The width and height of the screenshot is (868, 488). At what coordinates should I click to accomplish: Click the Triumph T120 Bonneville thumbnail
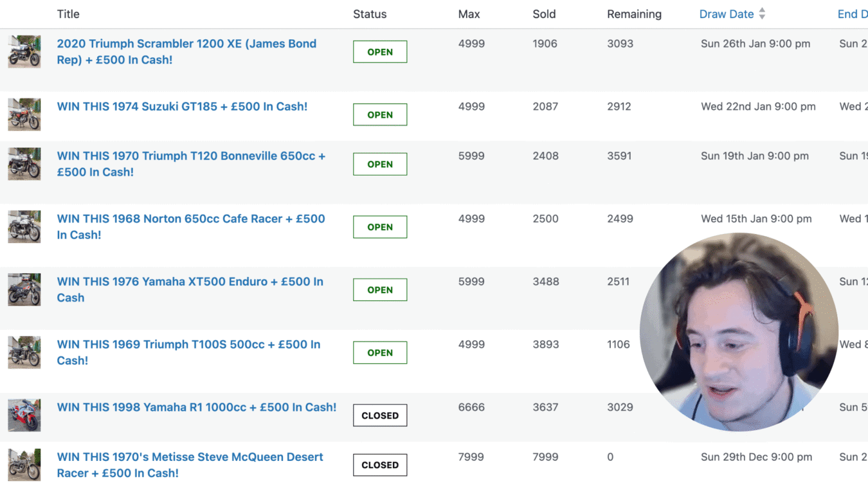(x=24, y=164)
